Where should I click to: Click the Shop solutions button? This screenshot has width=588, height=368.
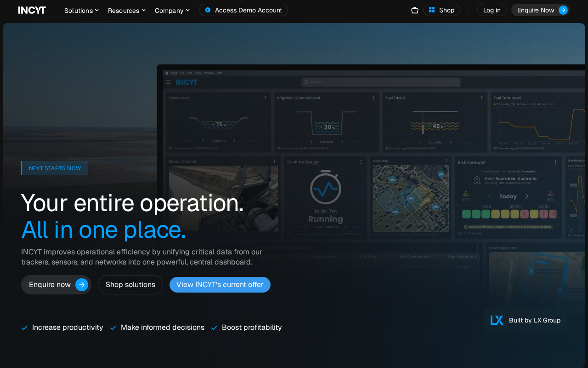click(130, 285)
